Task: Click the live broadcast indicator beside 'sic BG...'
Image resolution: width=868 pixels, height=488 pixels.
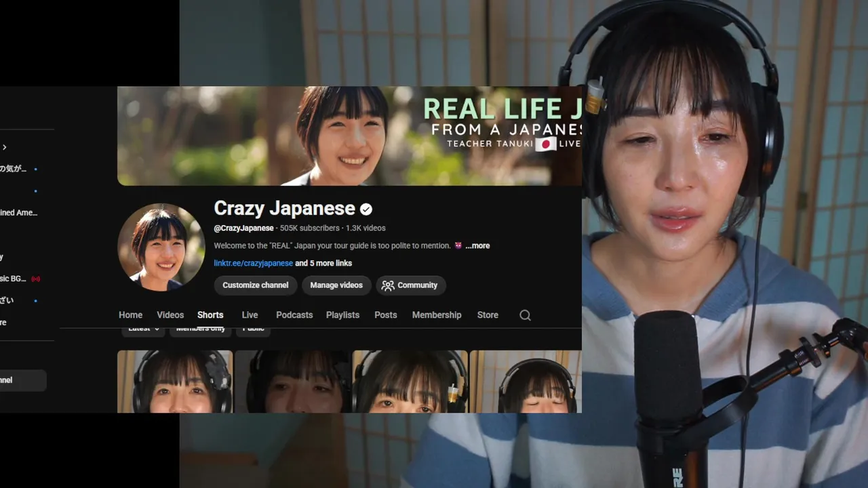Action: point(35,279)
